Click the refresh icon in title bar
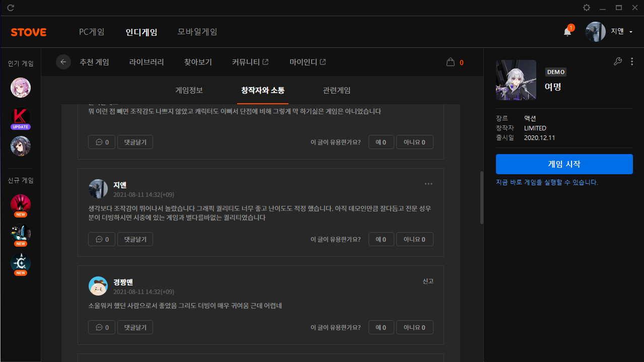Image resolution: width=644 pixels, height=362 pixels. click(11, 8)
